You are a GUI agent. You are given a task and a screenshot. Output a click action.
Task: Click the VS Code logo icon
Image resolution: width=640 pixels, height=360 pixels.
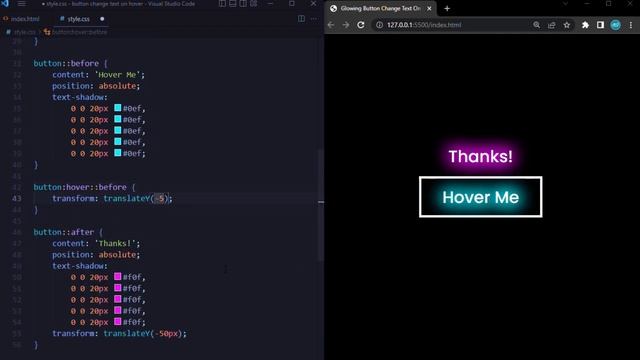[5, 4]
